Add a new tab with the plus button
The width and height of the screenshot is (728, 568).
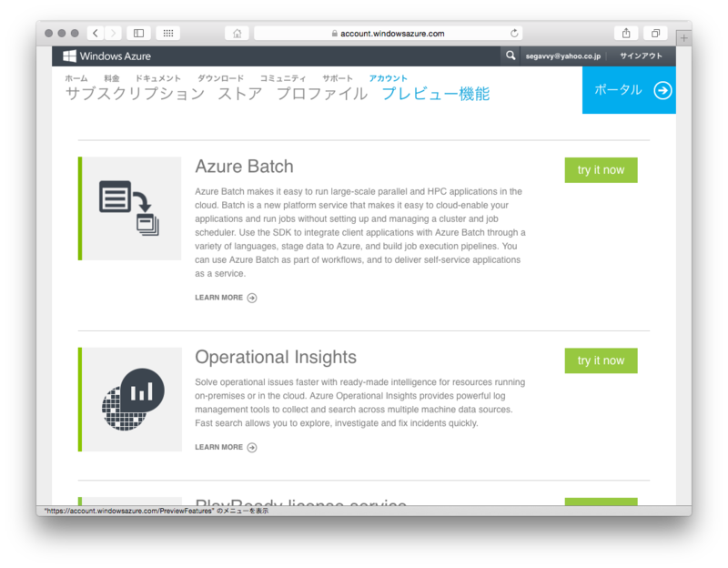click(684, 38)
